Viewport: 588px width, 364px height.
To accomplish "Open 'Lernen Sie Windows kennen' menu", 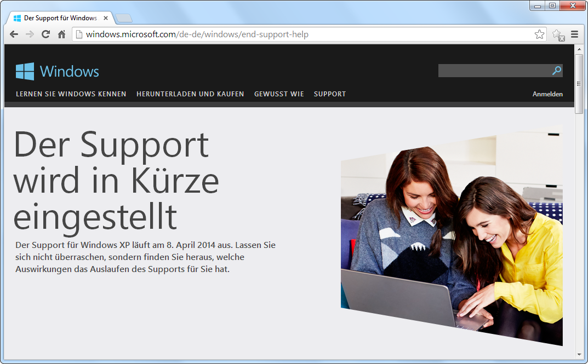I will (71, 94).
